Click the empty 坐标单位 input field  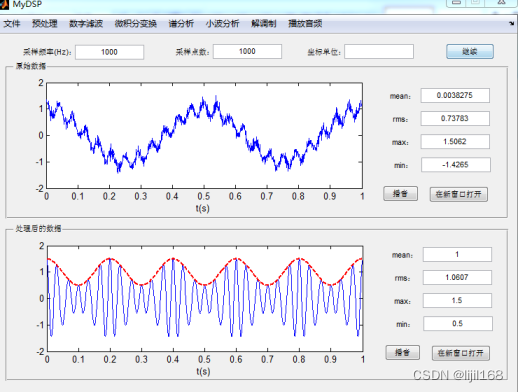[x=379, y=51]
